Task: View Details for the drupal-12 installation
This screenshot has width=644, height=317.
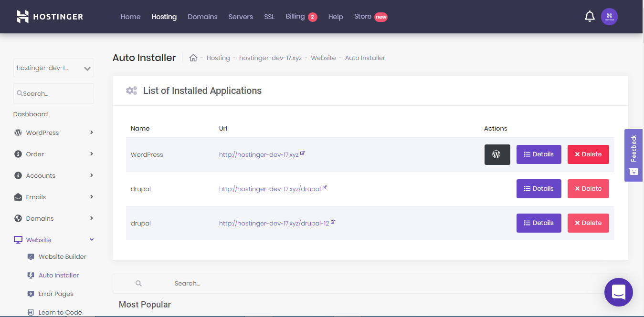Action: click(x=539, y=223)
